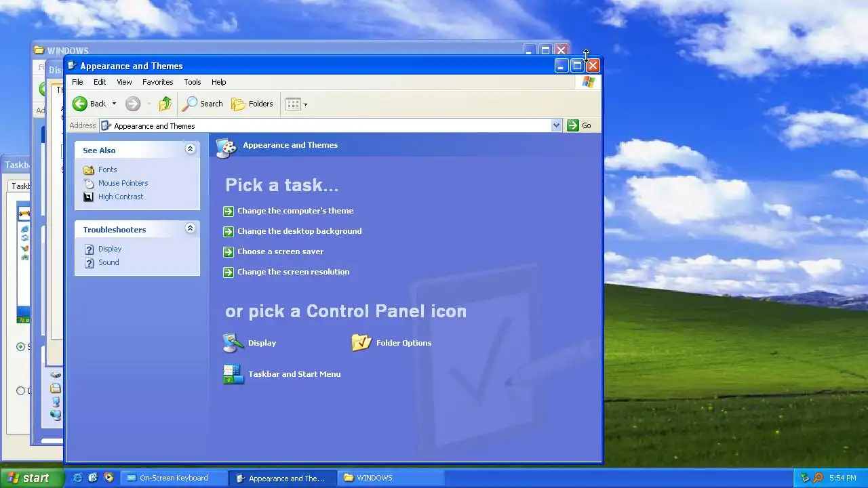The width and height of the screenshot is (868, 488).
Task: Select Change the screen resolution
Action: click(293, 272)
